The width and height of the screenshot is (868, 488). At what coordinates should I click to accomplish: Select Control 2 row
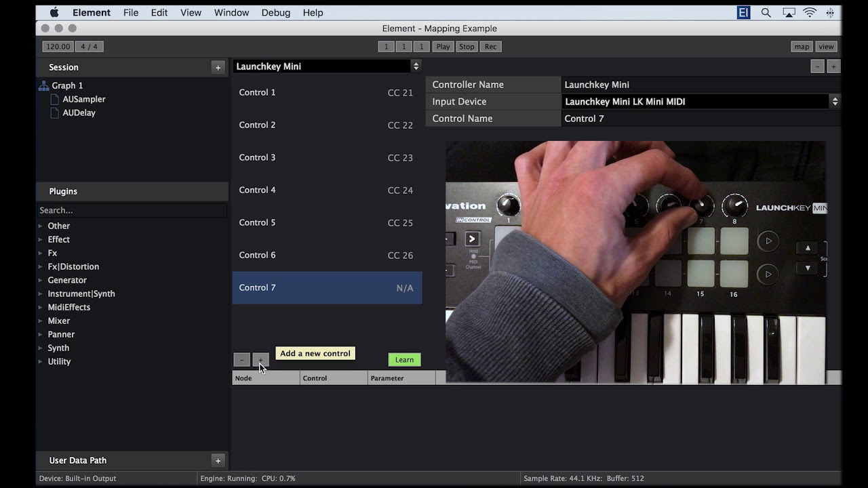point(327,125)
